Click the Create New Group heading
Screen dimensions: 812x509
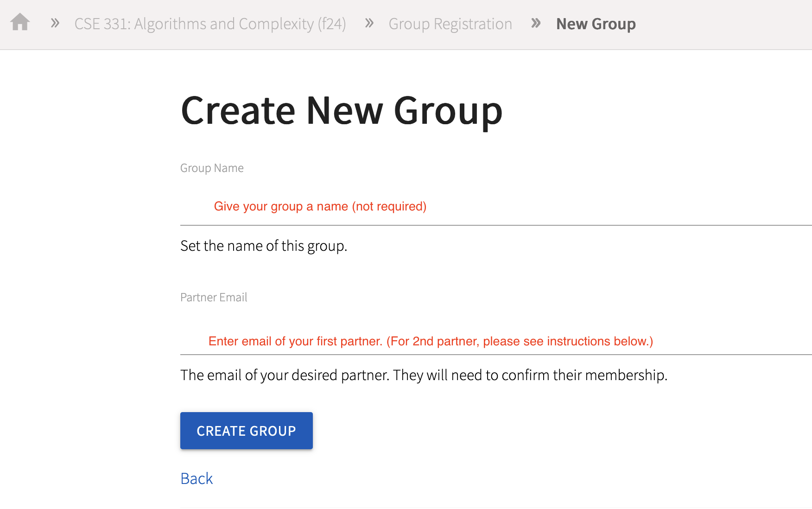342,111
